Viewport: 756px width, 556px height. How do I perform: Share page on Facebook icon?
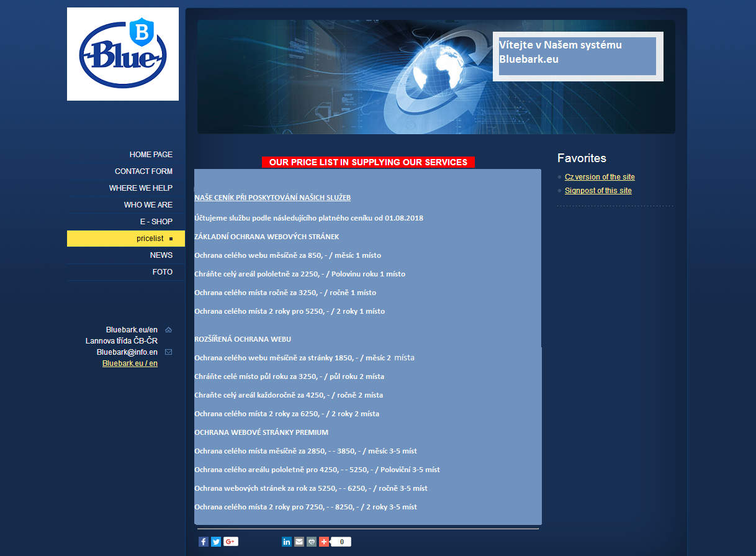tap(204, 542)
